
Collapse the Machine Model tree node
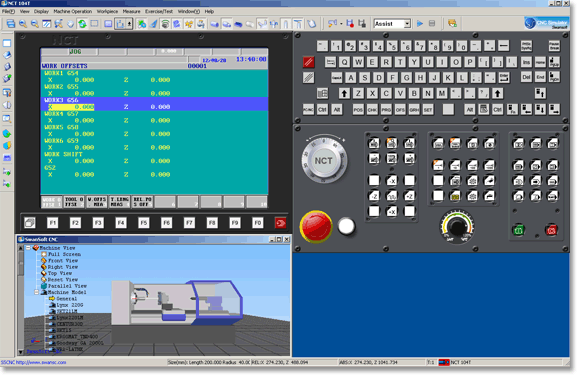37,292
